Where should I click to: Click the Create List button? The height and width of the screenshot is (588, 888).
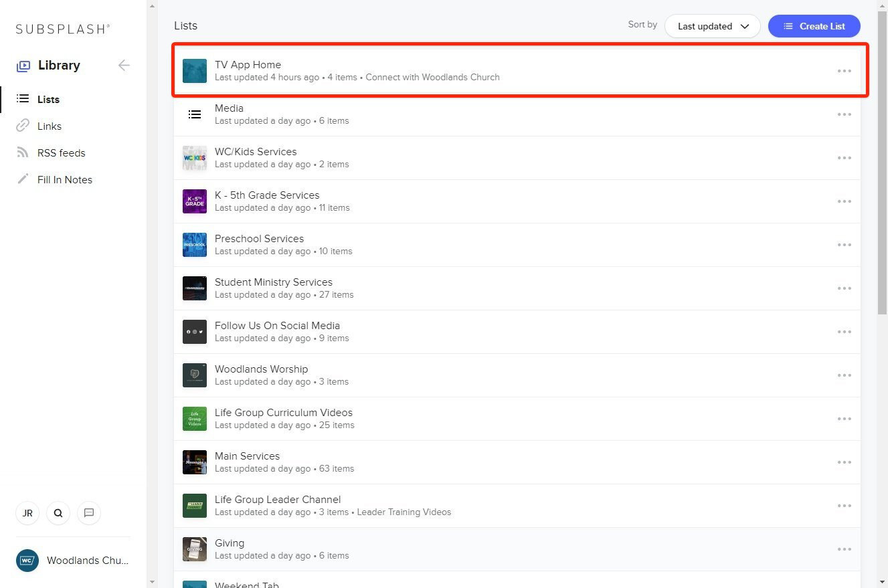pos(814,26)
